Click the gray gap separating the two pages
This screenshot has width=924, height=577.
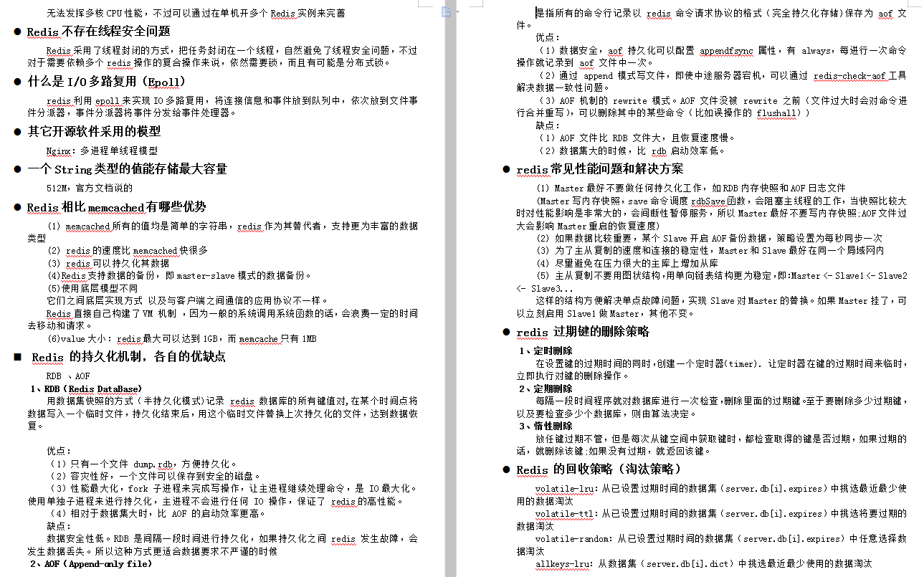pos(449,287)
